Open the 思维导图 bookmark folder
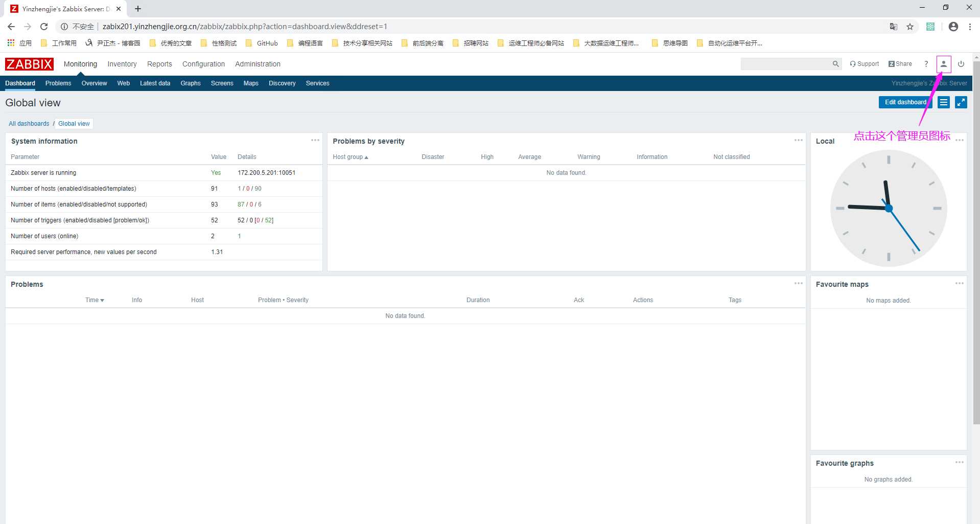Viewport: 980px width, 524px height. tap(670, 43)
